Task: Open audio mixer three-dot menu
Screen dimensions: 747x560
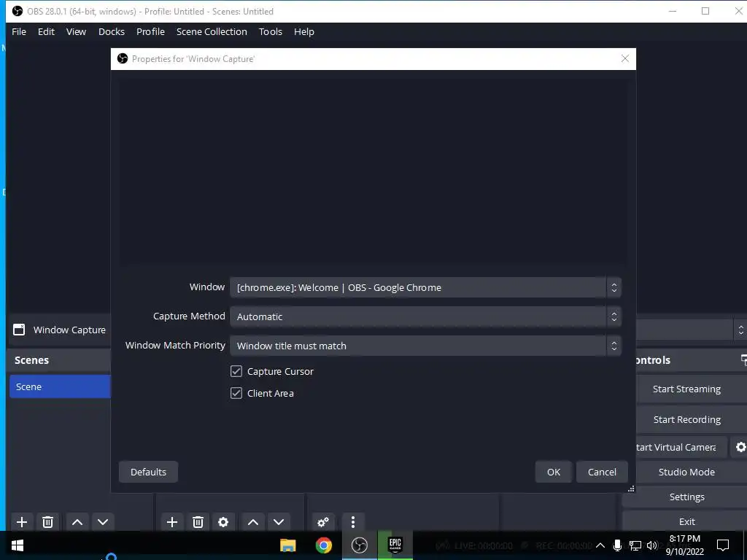Action: click(353, 522)
